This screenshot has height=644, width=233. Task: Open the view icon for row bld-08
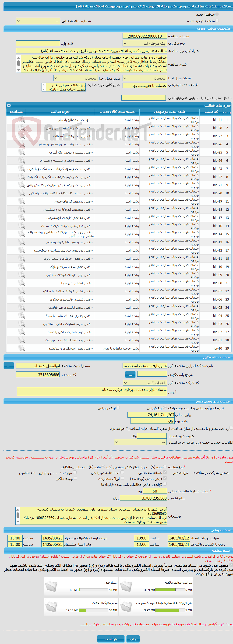(x=22, y=283)
